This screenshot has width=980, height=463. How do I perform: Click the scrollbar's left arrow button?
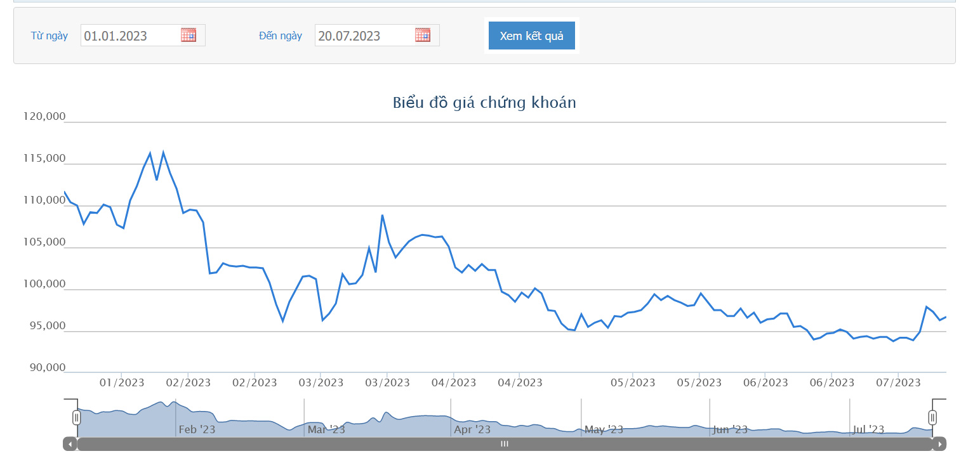70,444
